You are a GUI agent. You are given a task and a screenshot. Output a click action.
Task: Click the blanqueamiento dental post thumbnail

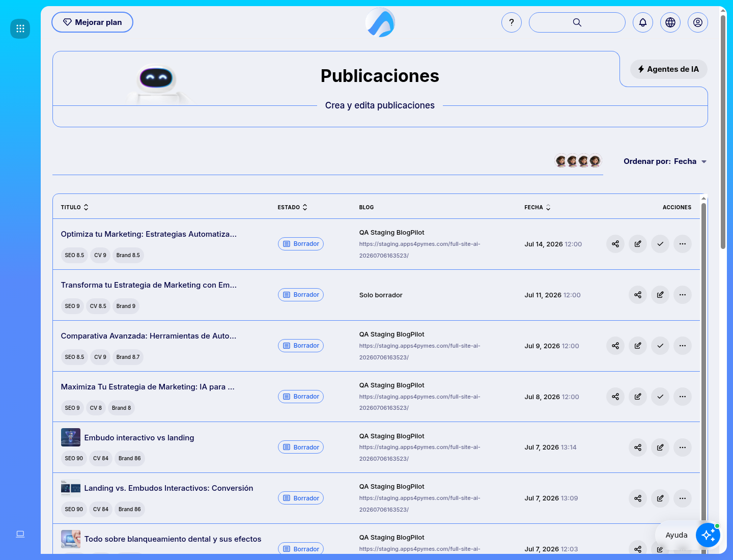point(71,539)
